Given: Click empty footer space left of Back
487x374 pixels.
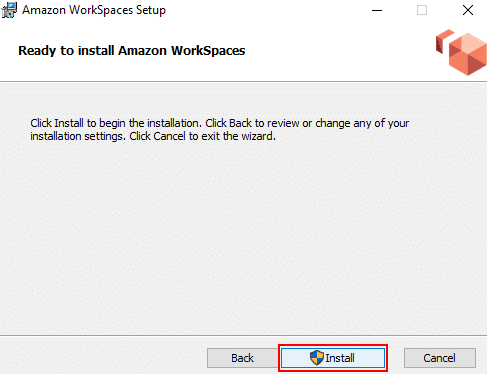Looking at the screenshot, I should [x=100, y=358].
